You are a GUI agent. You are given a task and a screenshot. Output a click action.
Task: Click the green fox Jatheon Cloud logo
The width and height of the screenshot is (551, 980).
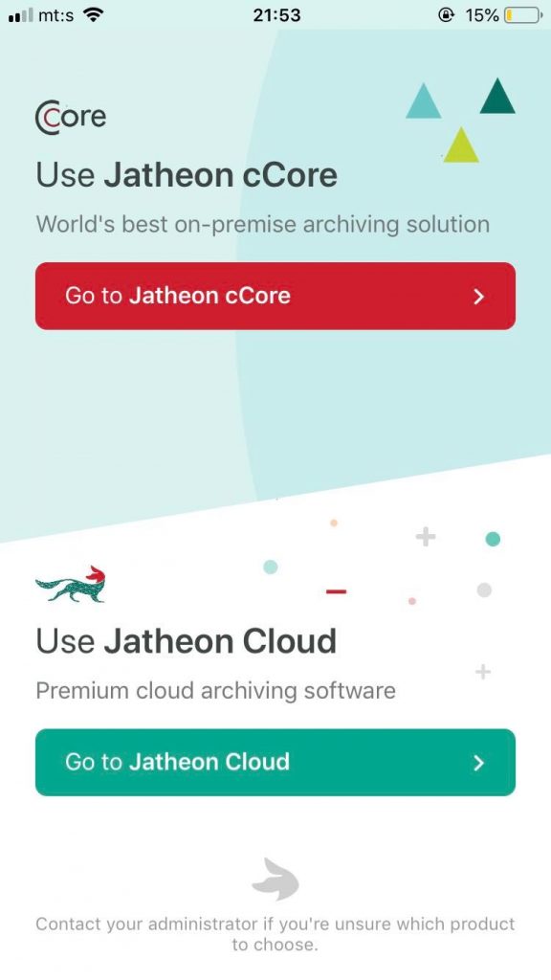(x=71, y=585)
